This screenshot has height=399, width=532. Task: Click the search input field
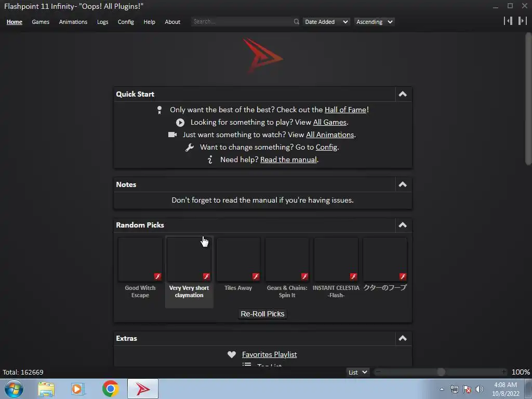tap(242, 22)
